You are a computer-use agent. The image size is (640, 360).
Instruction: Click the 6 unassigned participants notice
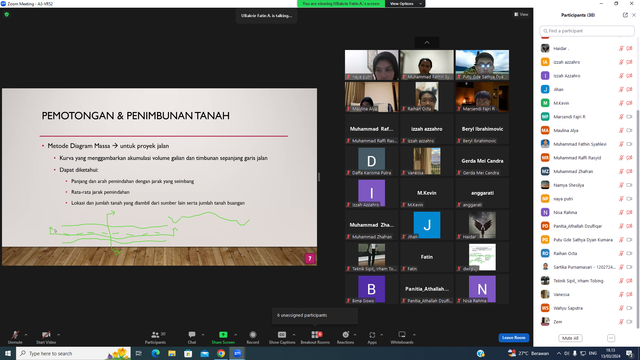pyautogui.click(x=315, y=315)
